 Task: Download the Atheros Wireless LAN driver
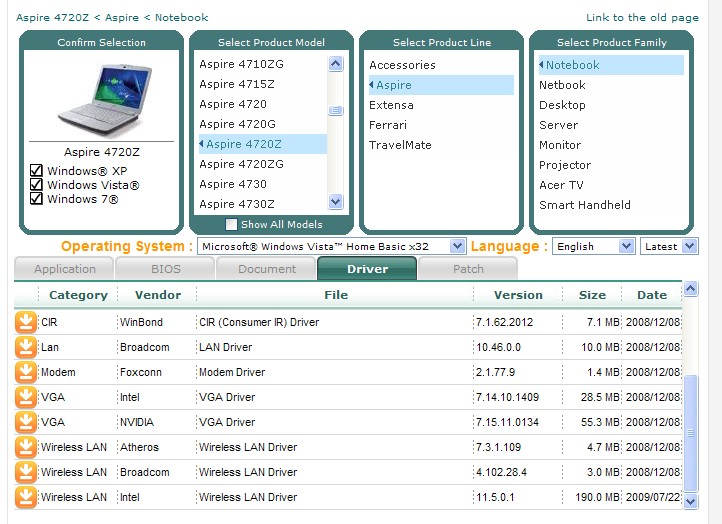pos(25,447)
